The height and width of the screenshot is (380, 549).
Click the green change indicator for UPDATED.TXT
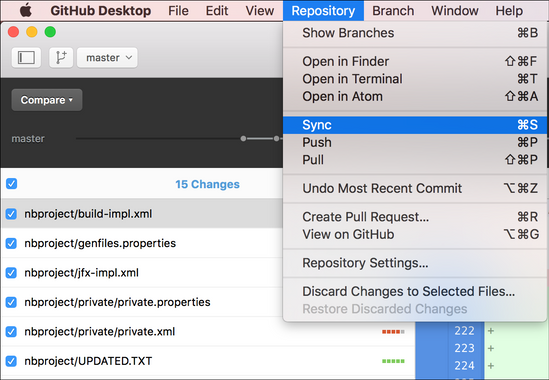click(393, 361)
